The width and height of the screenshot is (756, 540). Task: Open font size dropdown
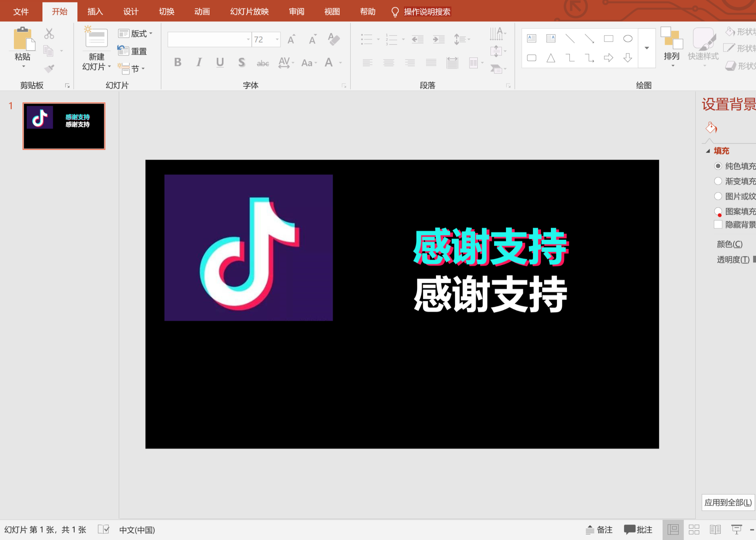(x=277, y=39)
